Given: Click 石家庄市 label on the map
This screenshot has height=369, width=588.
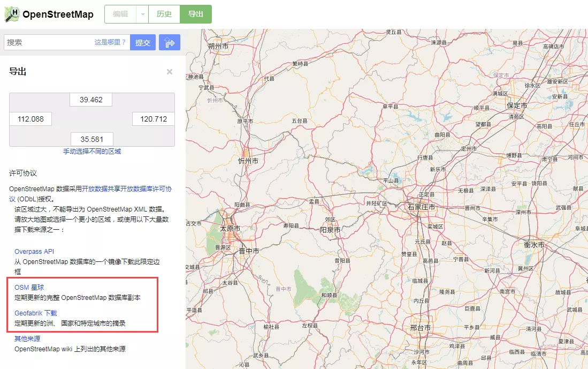Looking at the screenshot, I should [422, 207].
